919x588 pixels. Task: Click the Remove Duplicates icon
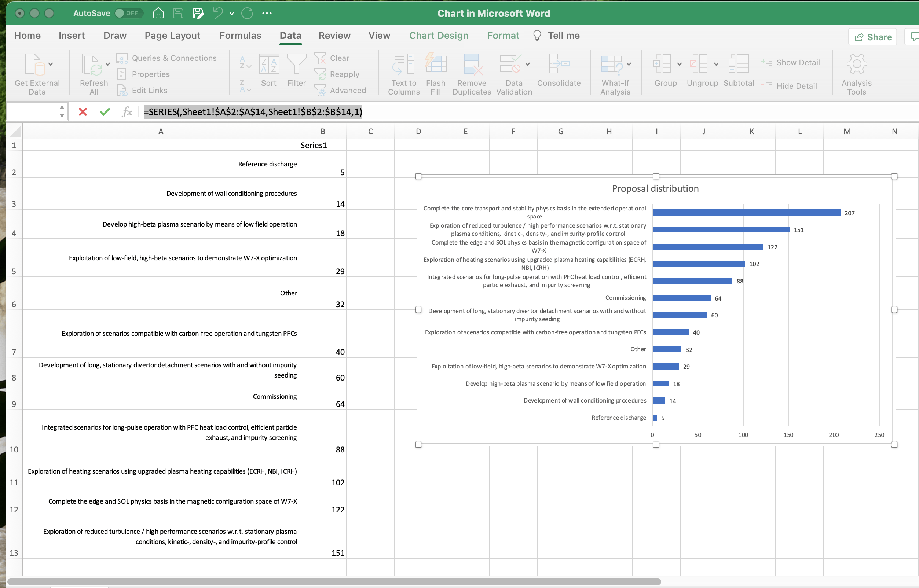click(x=472, y=64)
